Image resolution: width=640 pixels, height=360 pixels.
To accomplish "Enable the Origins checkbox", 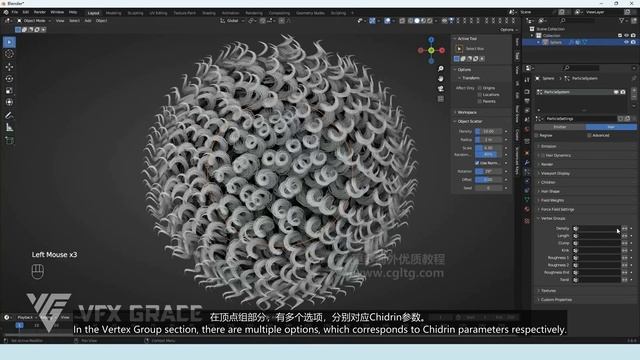I will pos(480,88).
